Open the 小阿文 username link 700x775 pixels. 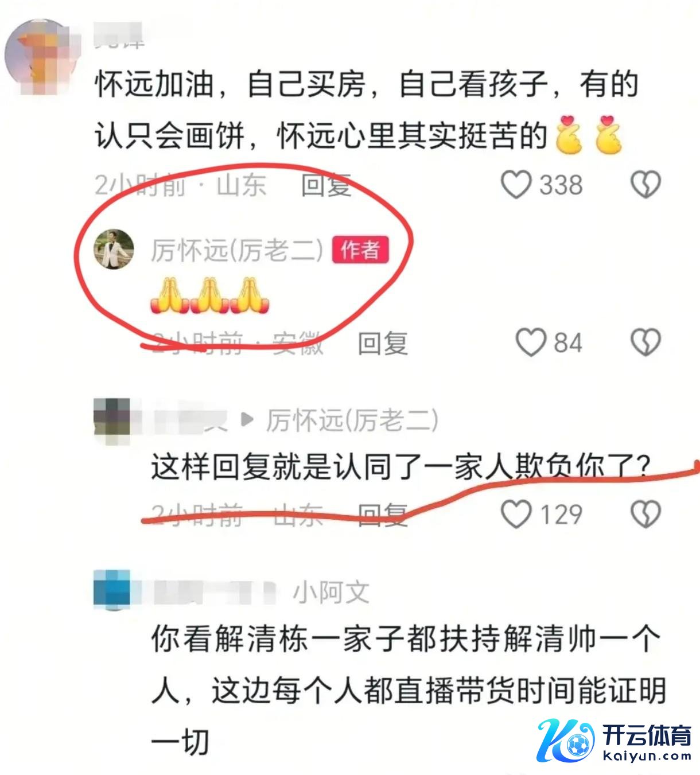tap(331, 591)
